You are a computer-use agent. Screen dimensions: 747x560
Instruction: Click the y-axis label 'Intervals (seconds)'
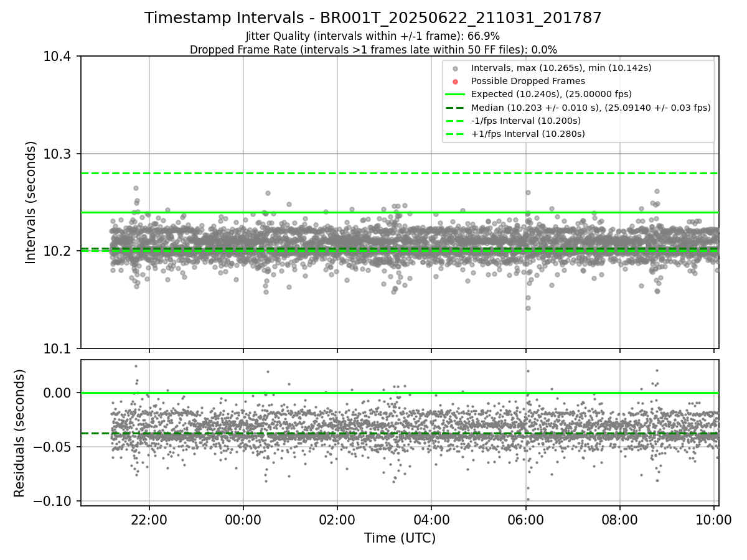pyautogui.click(x=31, y=202)
